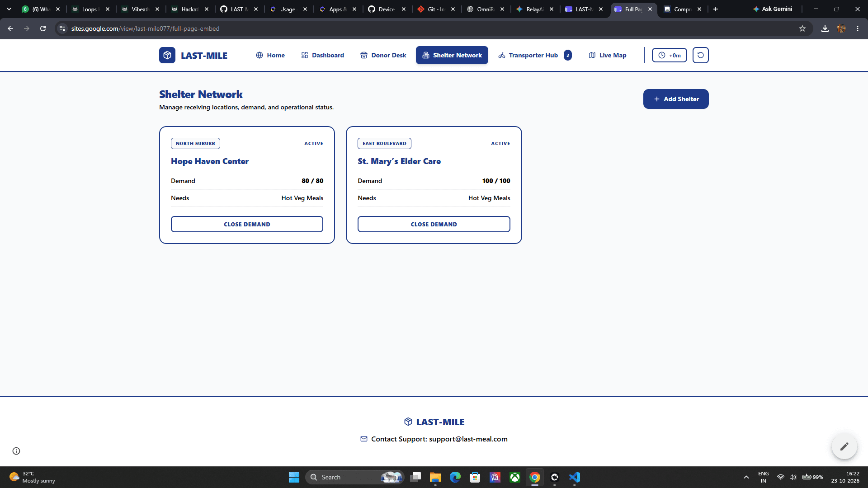This screenshot has height=488, width=868.
Task: Click the Add Shelter button
Action: 676,99
